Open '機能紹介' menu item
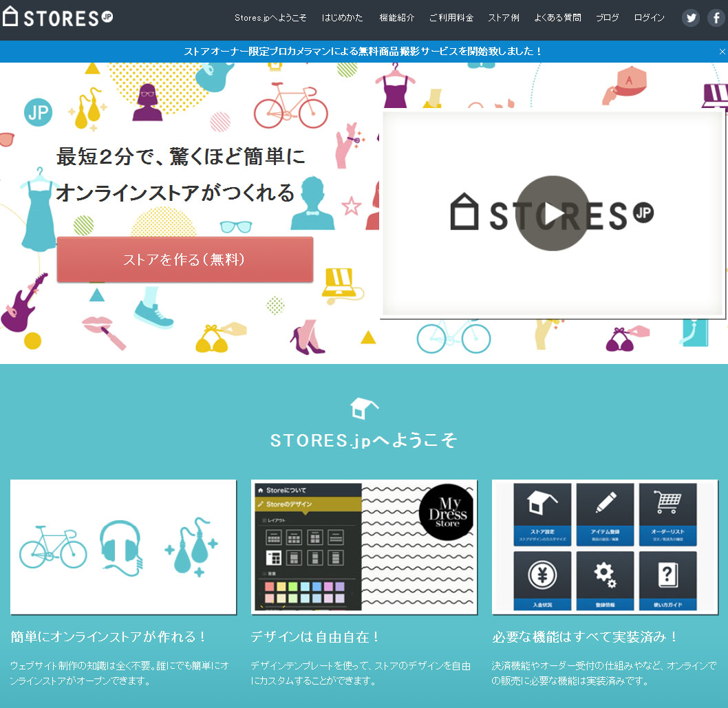728x708 pixels. point(396,18)
